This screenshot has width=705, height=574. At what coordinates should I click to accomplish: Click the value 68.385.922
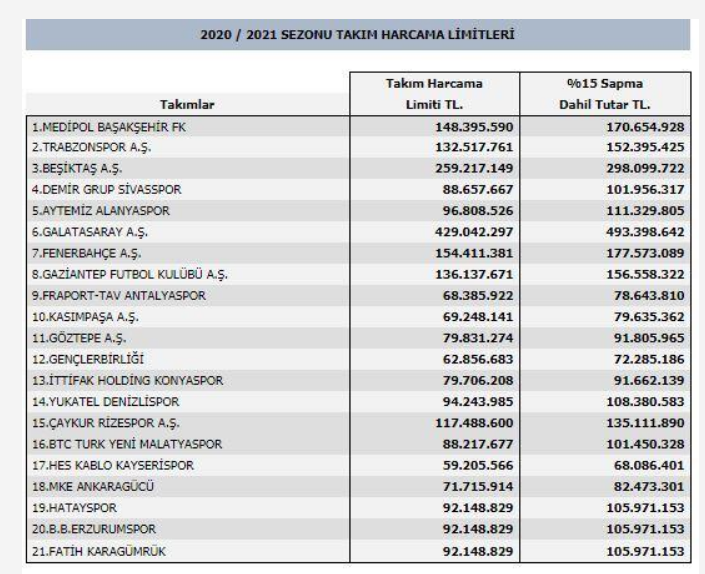pyautogui.click(x=478, y=295)
